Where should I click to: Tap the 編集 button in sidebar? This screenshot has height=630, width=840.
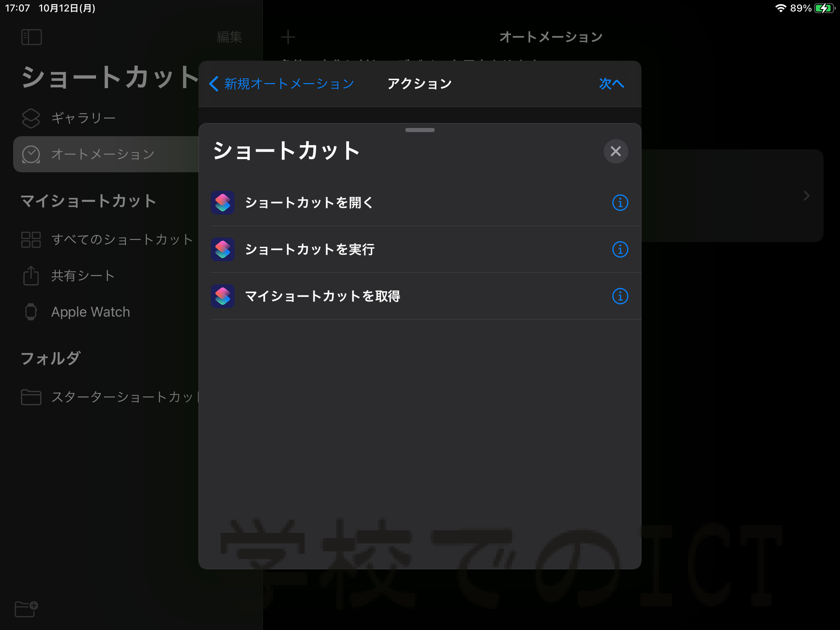229,37
